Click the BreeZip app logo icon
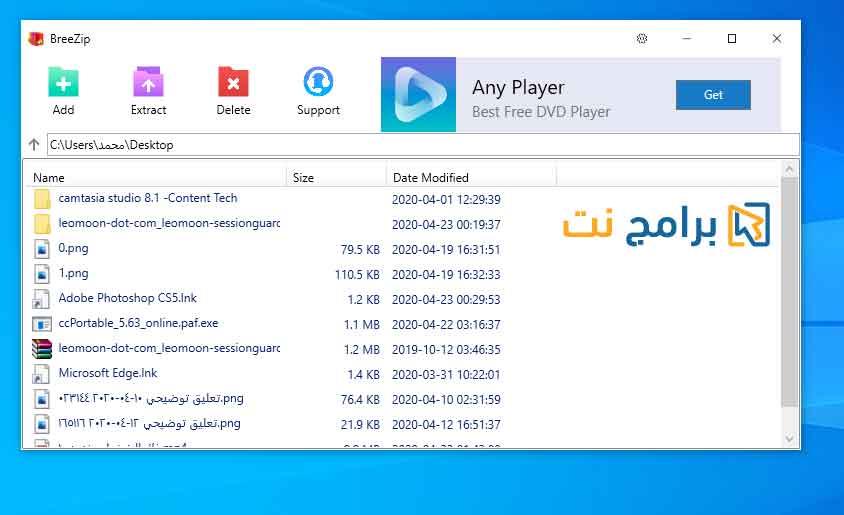Screen dimensions: 844x515 coord(36,39)
